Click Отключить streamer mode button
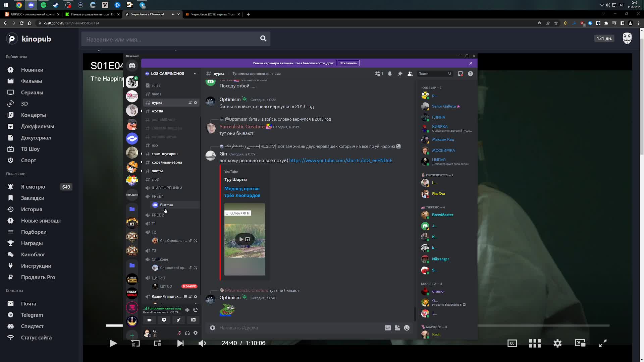 [x=348, y=63]
